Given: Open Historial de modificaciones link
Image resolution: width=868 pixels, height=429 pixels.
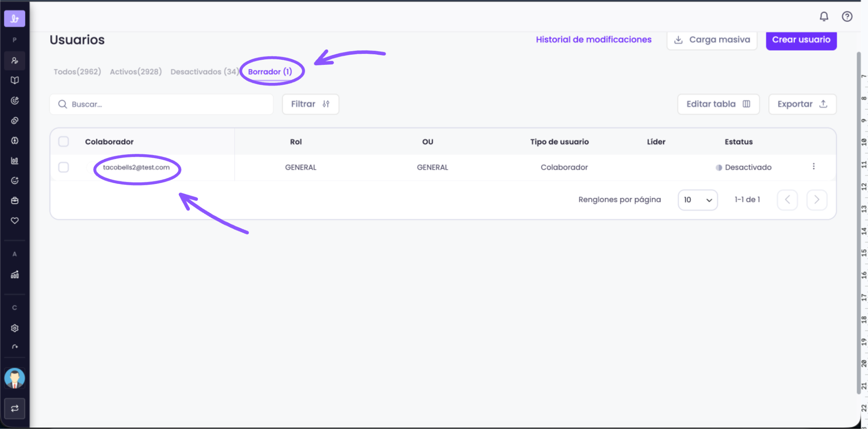Looking at the screenshot, I should coord(593,39).
